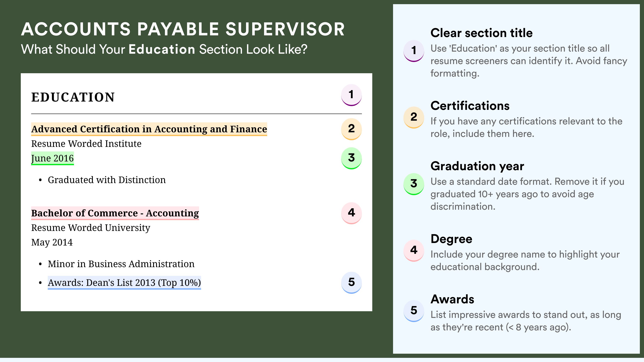Click the pink number 4 badge beside Bachelor degree

tap(351, 213)
